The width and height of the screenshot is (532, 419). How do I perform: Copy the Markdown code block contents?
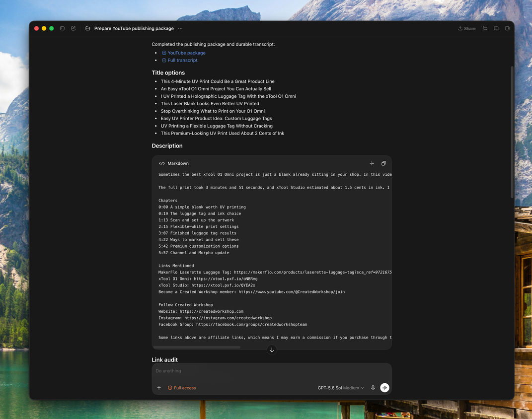[x=383, y=163]
